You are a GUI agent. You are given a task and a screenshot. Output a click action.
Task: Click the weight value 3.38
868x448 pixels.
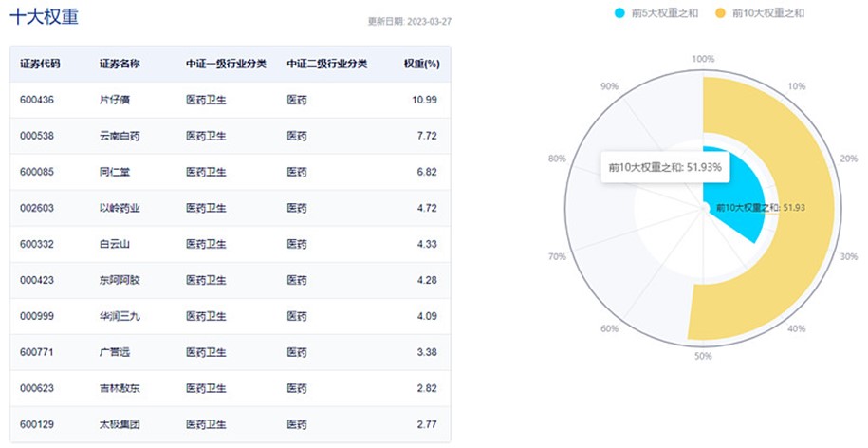(427, 352)
